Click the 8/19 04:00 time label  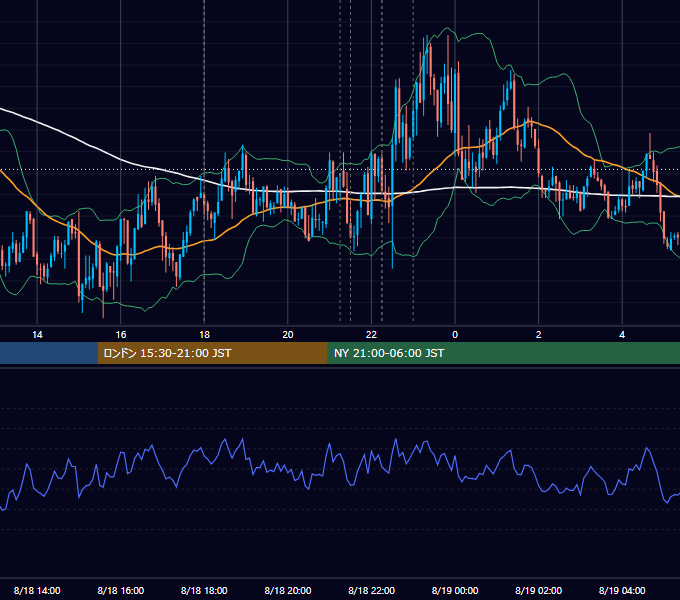[622, 590]
